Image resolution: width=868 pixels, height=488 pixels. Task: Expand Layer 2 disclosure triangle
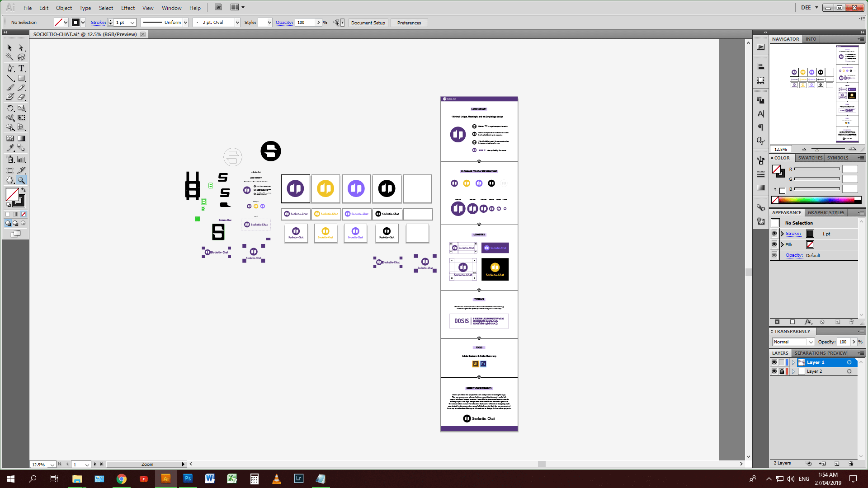tap(793, 371)
